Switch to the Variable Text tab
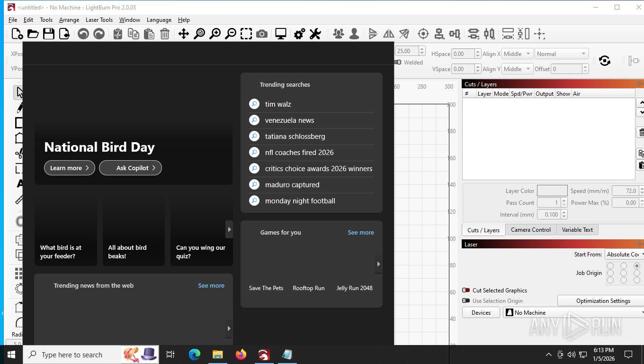This screenshot has width=644, height=364. point(577,229)
